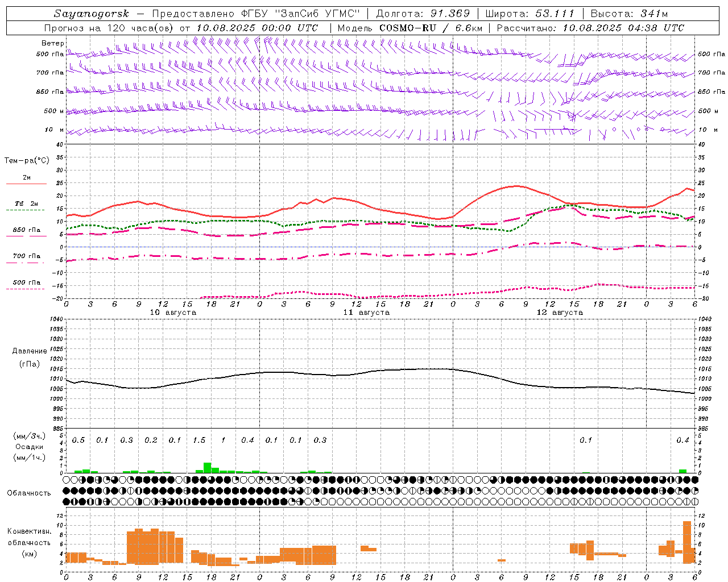Click the 700 гПа temperature legend entry
Viewport: 728px width, 582px height.
click(26, 256)
